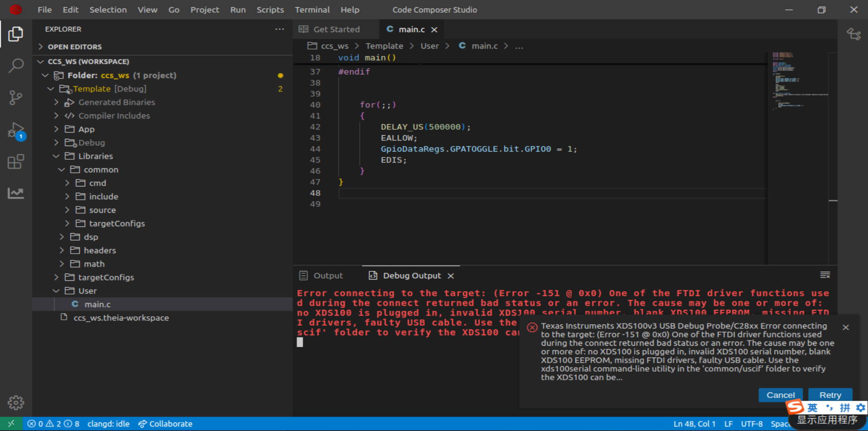
Task: Click Retry in the error notification
Action: click(830, 395)
